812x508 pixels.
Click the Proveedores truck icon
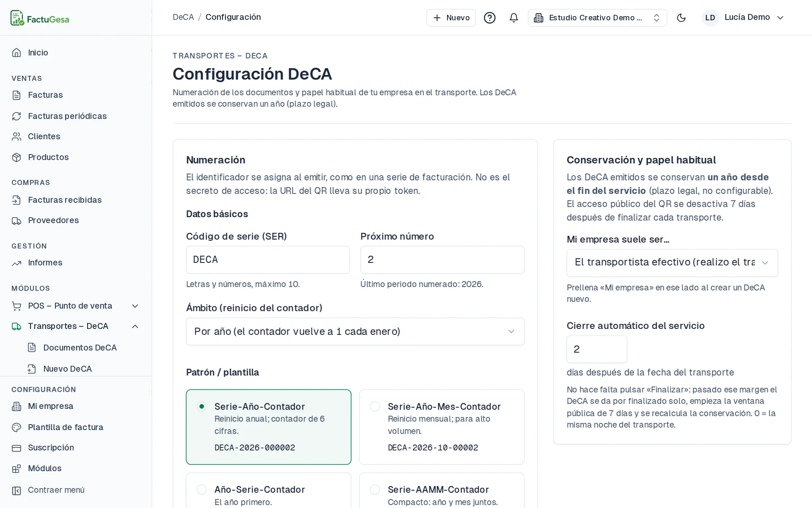(16, 221)
